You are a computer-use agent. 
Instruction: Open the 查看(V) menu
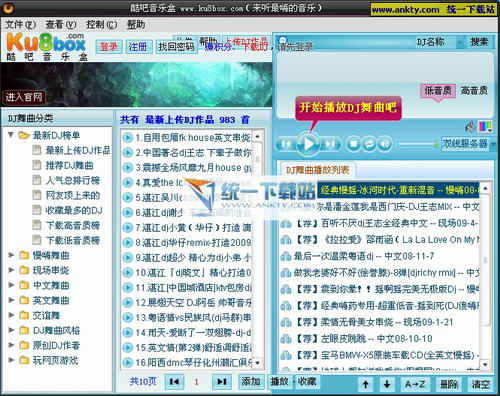click(x=61, y=25)
